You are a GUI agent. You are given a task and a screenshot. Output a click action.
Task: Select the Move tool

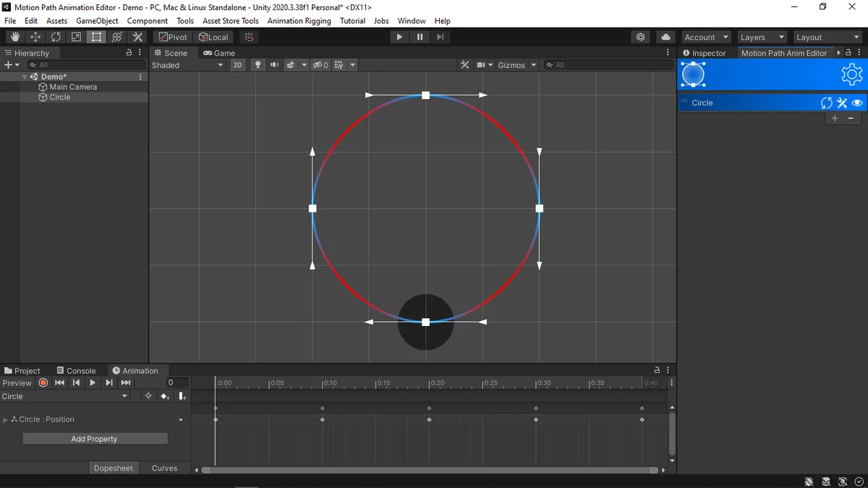point(35,36)
